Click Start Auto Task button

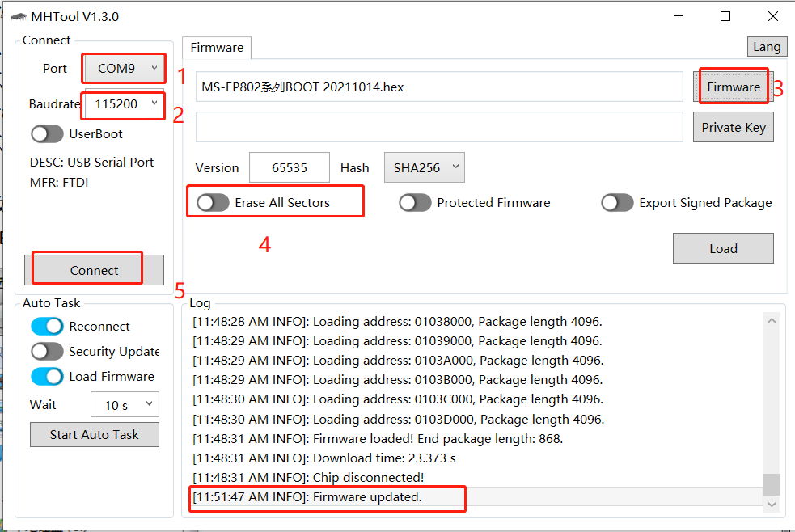(95, 435)
